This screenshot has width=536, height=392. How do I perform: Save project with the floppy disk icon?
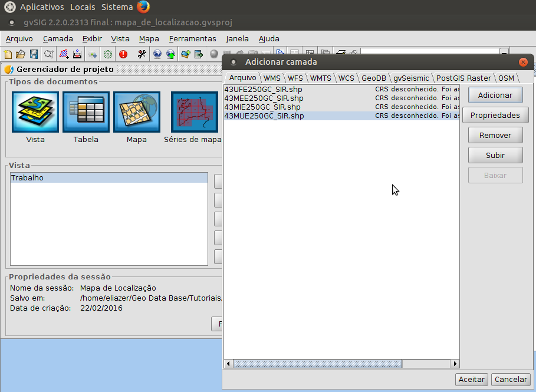pos(34,54)
